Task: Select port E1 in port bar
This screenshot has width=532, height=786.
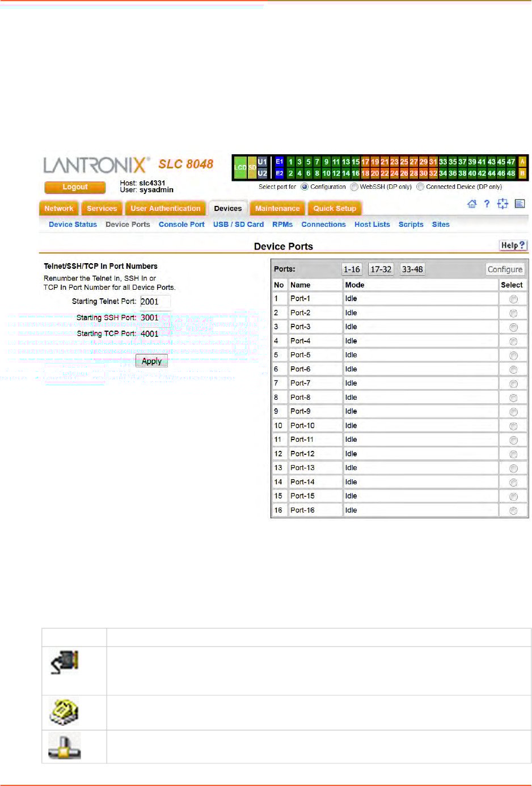Action: (x=279, y=162)
